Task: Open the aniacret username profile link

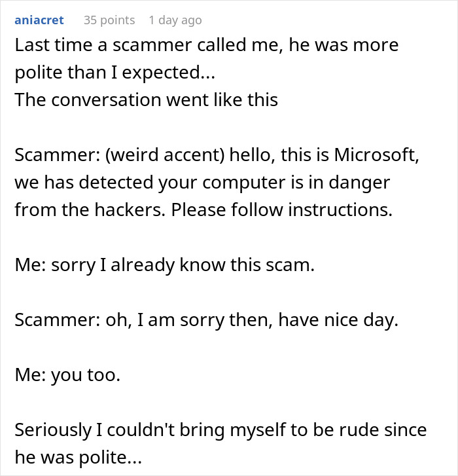Action: (39, 20)
